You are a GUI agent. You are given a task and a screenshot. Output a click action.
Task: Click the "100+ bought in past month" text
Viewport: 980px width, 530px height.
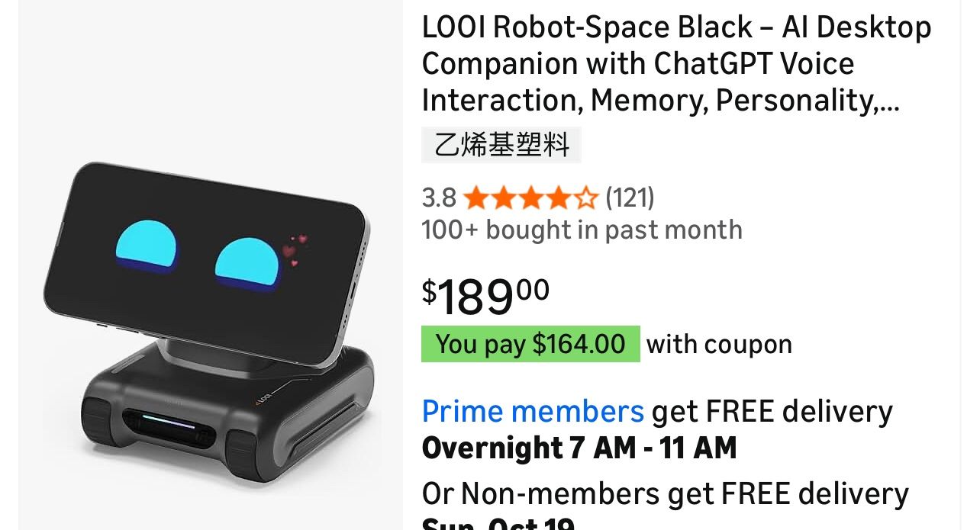pyautogui.click(x=582, y=230)
